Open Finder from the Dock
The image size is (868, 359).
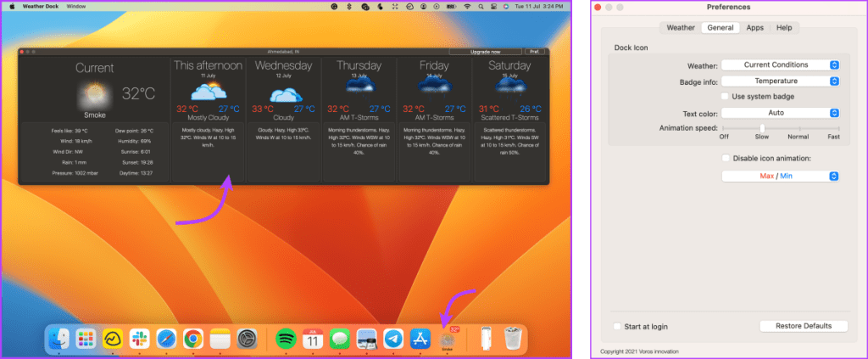58,338
